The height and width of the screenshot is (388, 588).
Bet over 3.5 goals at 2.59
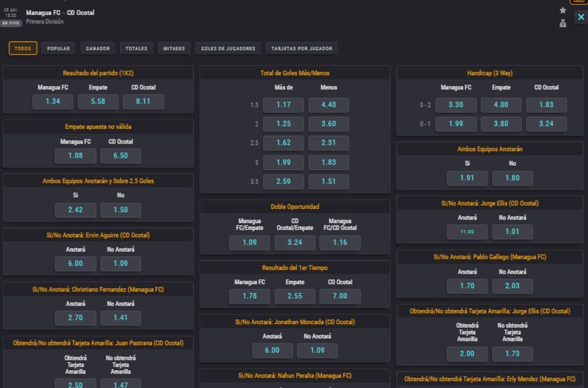pos(283,182)
